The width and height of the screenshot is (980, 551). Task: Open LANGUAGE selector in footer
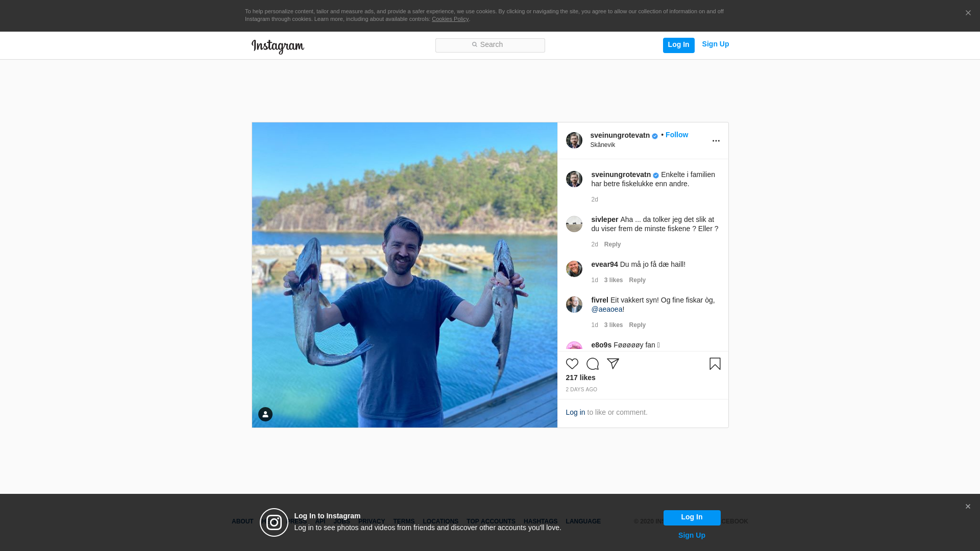583,521
